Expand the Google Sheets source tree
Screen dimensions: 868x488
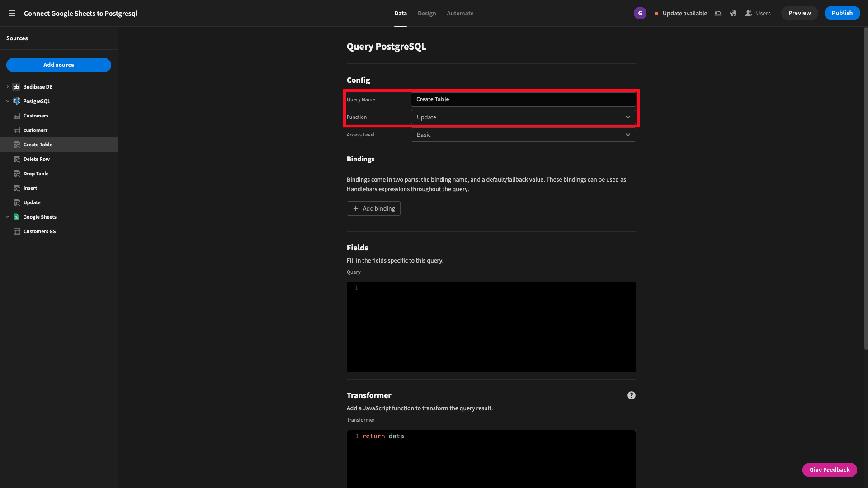point(7,216)
